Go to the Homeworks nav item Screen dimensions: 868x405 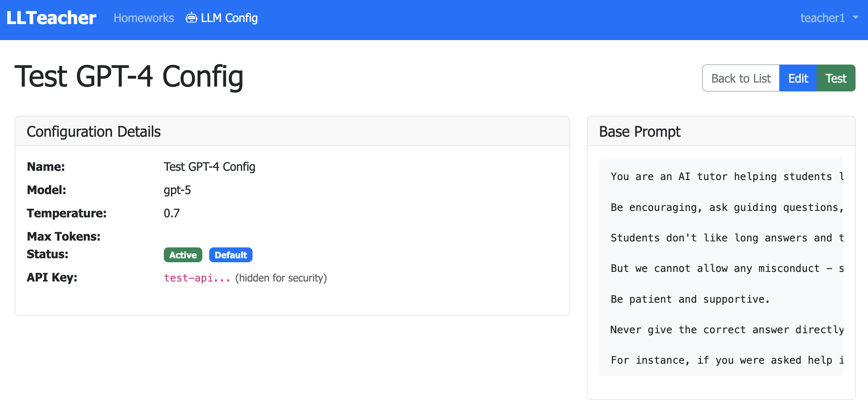pos(144,18)
